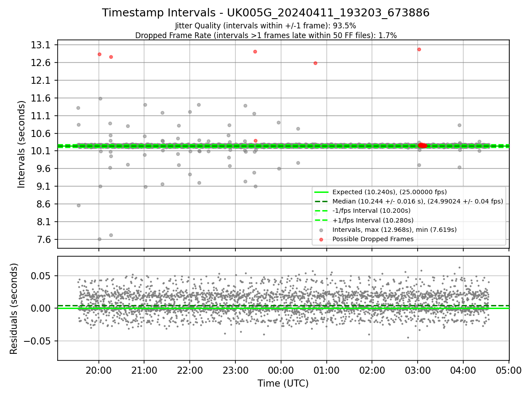Click the −0.05 residuals tick label

[x=37, y=341]
